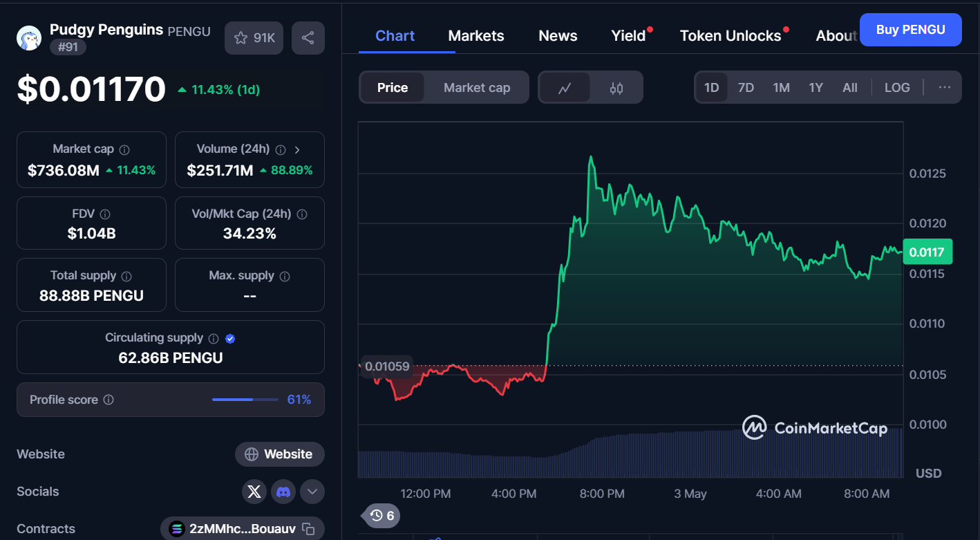Click the opening price label 0.01059
This screenshot has height=540, width=980.
(386, 366)
